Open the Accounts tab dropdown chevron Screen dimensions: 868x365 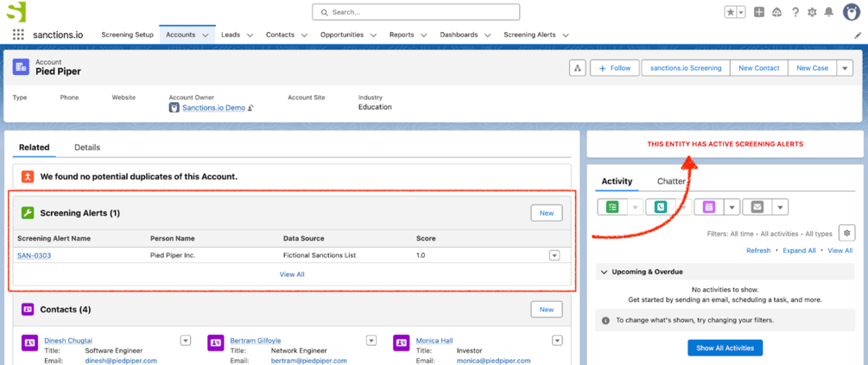[206, 35]
